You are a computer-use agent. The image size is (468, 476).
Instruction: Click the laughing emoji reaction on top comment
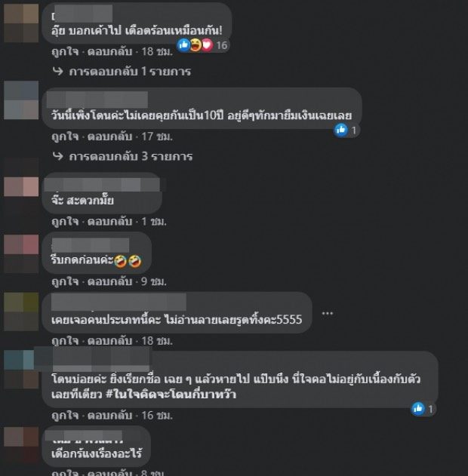click(196, 45)
